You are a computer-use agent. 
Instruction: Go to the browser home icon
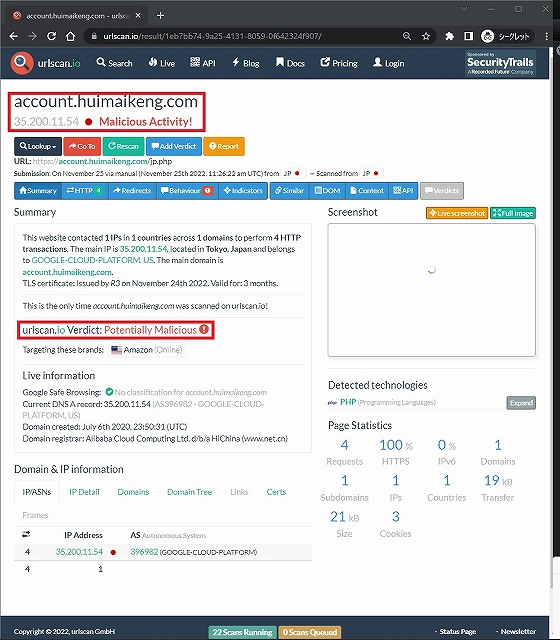[x=71, y=36]
